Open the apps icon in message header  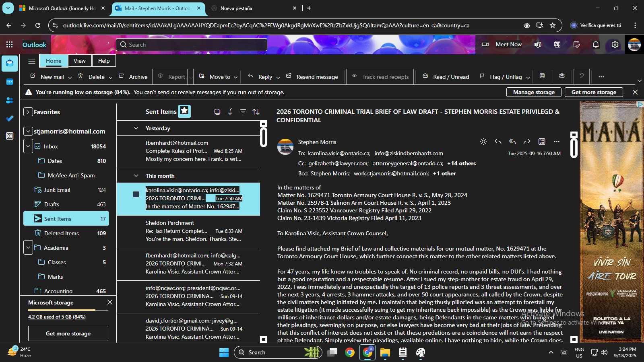pos(542,142)
